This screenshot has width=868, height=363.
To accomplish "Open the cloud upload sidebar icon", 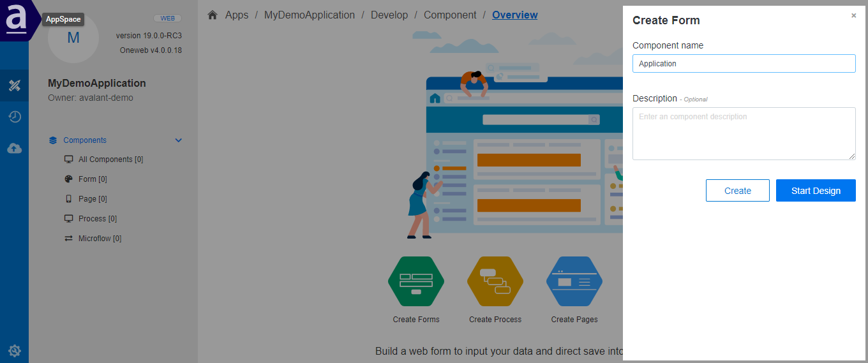I will (x=14, y=148).
